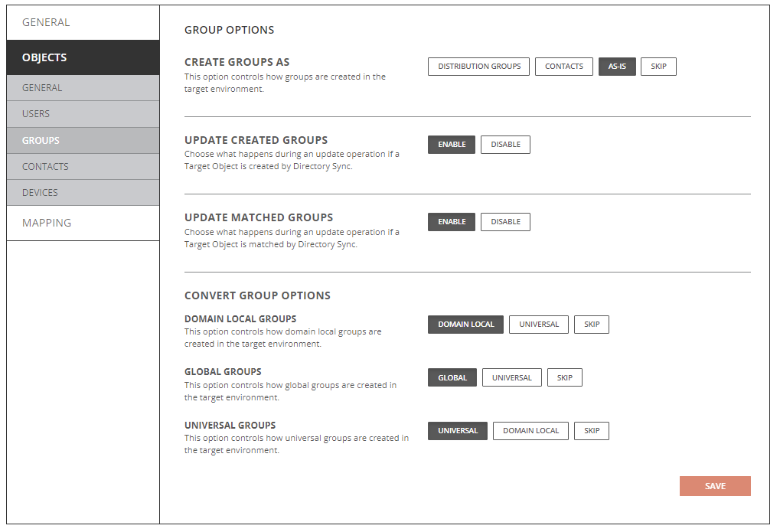
Task: Convert Universal Groups to Domain Local
Action: pos(530,431)
